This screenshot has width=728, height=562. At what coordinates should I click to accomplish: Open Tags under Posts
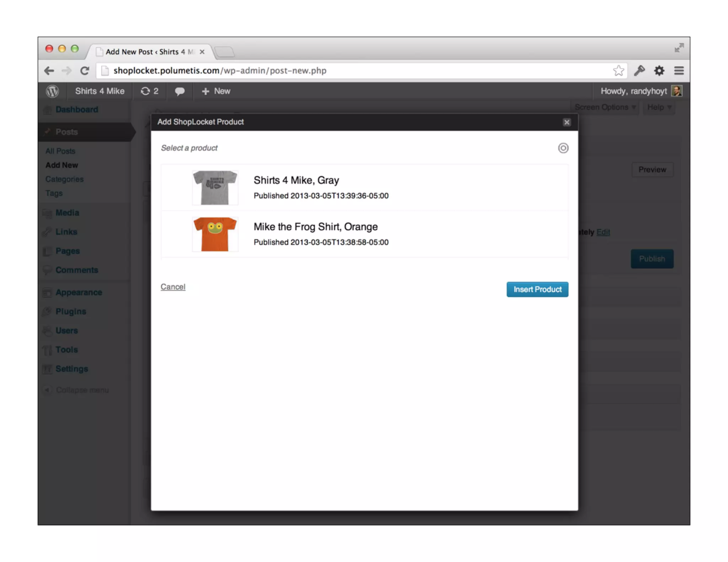tap(54, 193)
